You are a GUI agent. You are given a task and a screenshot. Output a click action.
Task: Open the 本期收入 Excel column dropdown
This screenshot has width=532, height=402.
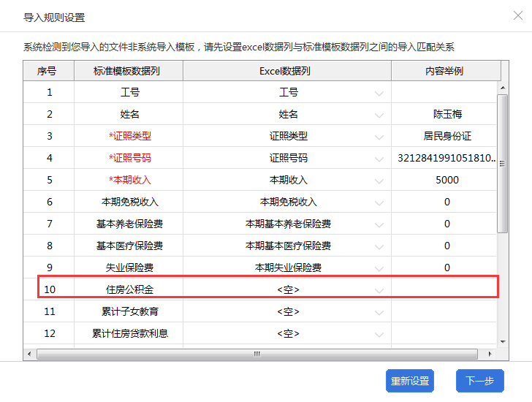coord(379,181)
